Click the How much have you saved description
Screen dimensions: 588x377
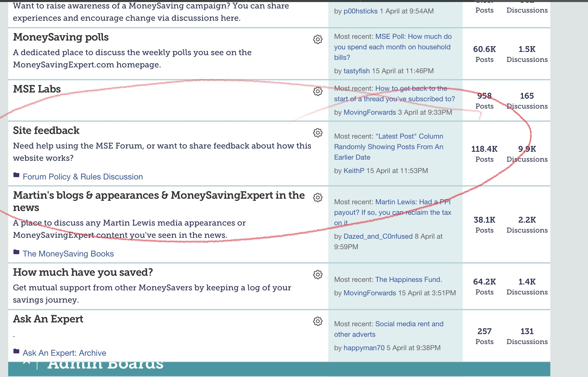152,294
